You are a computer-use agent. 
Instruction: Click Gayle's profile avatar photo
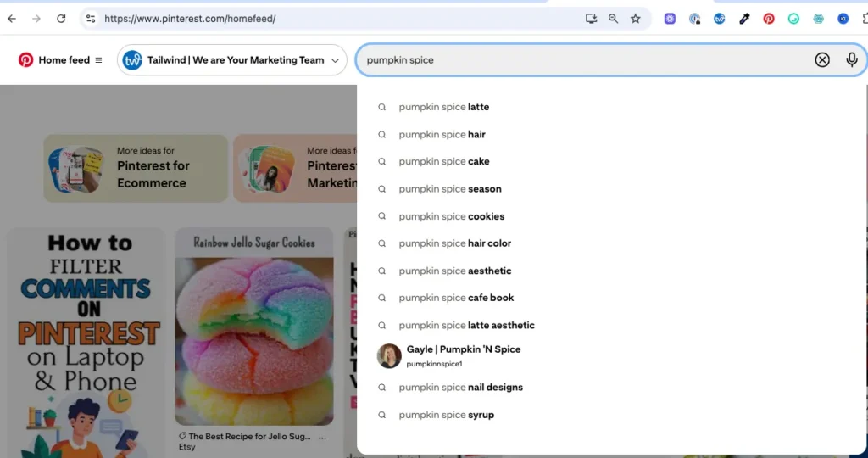pos(389,355)
